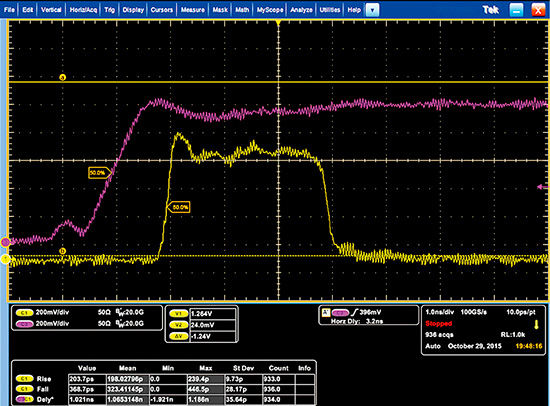Click the C1 channel badge in vertical settings
The width and height of the screenshot is (550, 406).
(24, 313)
